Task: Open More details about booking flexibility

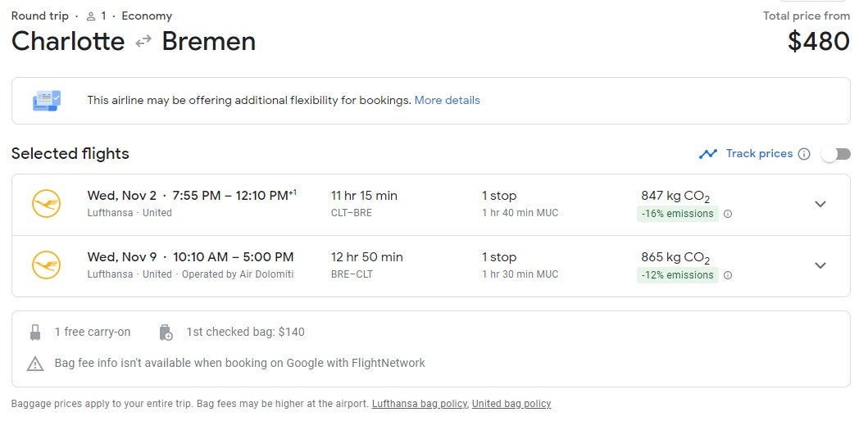Action: 447,101
